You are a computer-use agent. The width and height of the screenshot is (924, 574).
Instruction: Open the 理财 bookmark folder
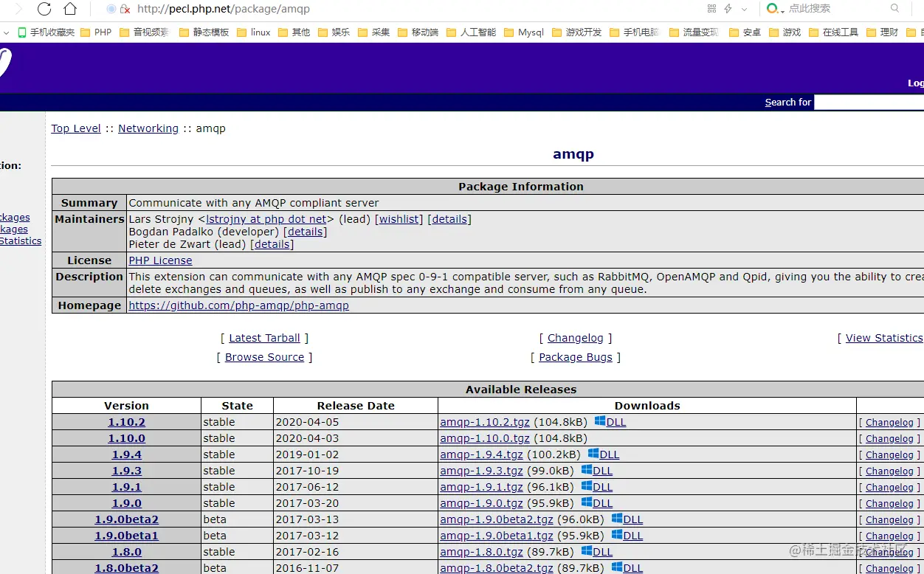[883, 32]
